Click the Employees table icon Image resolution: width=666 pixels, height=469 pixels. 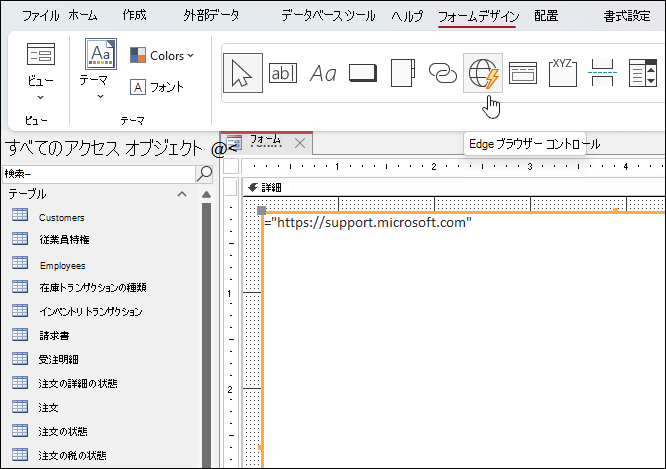click(x=20, y=263)
